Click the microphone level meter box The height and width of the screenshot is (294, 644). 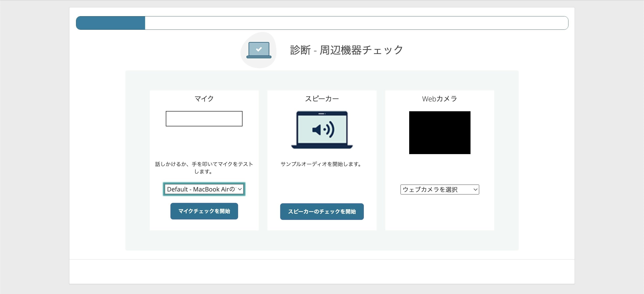(x=204, y=119)
